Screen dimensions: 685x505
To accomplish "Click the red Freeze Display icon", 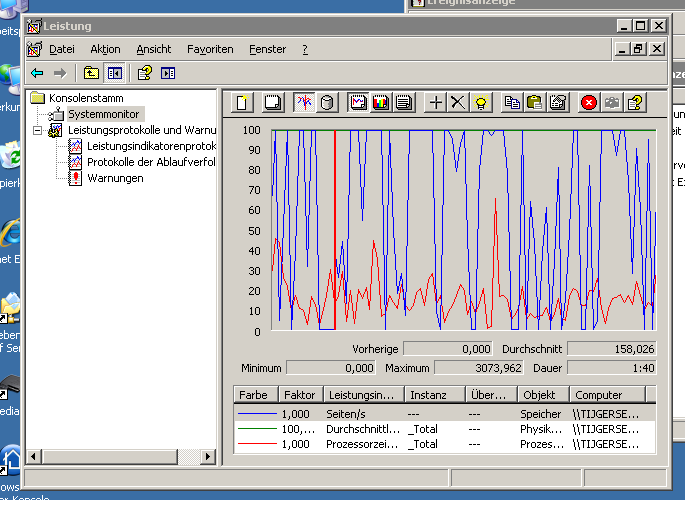I will 589,103.
